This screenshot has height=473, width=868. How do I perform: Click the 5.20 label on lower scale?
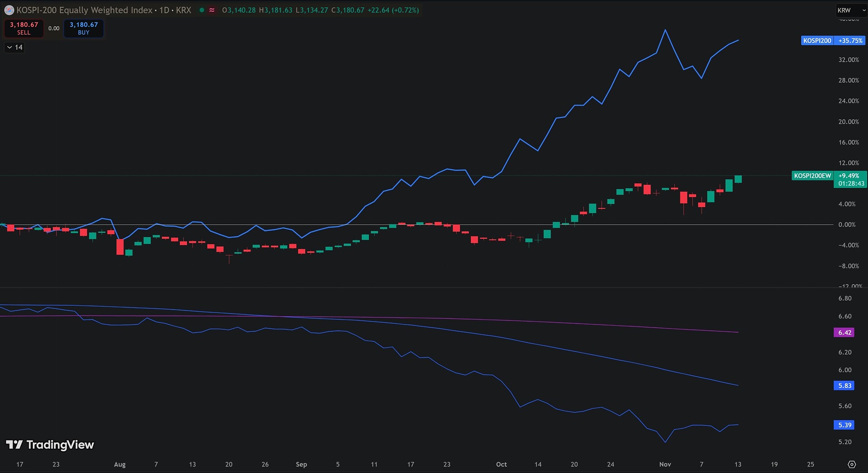coord(844,442)
